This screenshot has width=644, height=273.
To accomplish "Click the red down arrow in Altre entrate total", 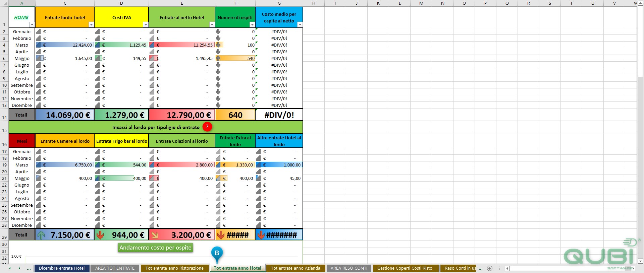I will (x=261, y=235).
